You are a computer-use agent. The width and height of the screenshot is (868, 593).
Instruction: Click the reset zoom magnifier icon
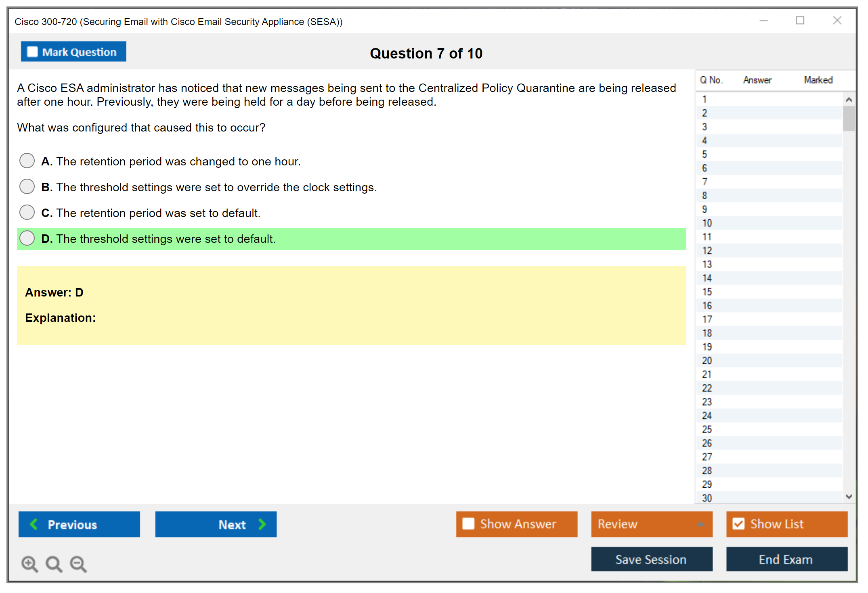(x=54, y=564)
